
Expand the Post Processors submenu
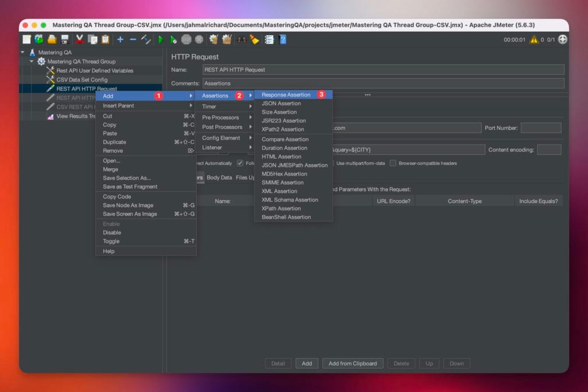[225, 127]
